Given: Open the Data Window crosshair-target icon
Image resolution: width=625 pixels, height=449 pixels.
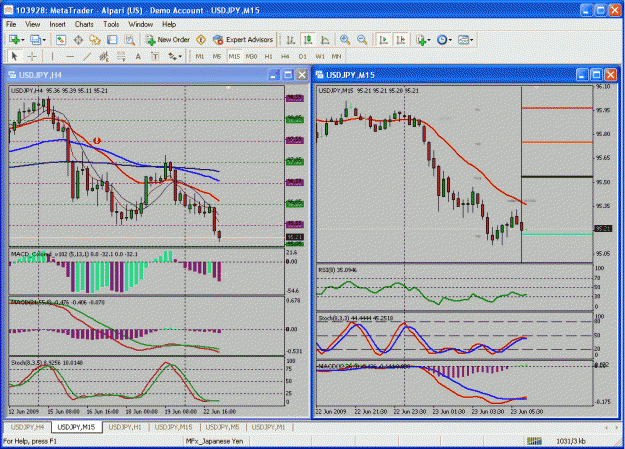Looking at the screenshot, I should click(x=78, y=39).
